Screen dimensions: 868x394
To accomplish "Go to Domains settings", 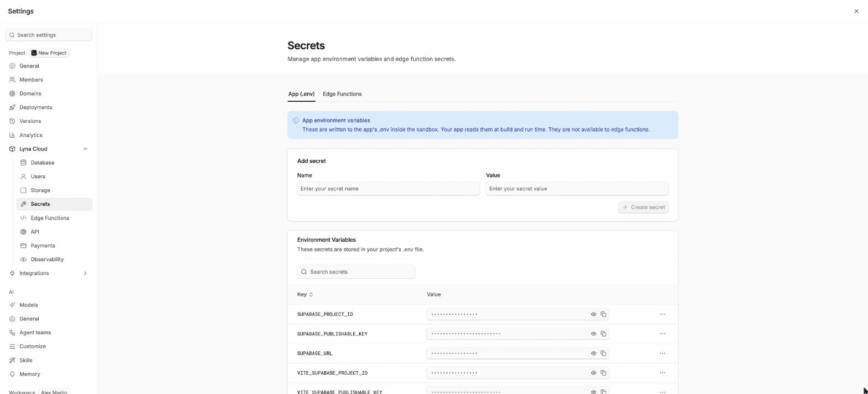I will pos(49,94).
